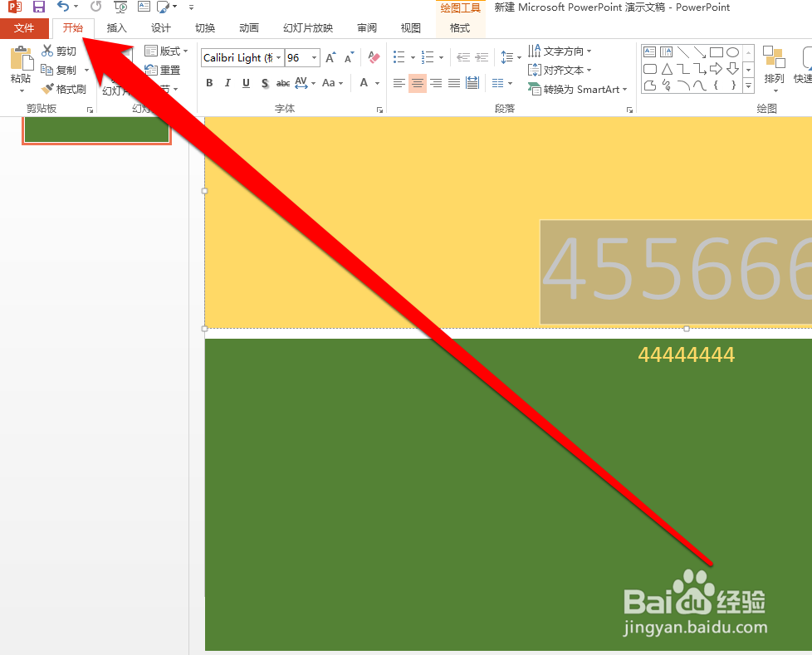Screen dimensions: 812x655
Task: Toggle bold formatting
Action: pos(209,83)
